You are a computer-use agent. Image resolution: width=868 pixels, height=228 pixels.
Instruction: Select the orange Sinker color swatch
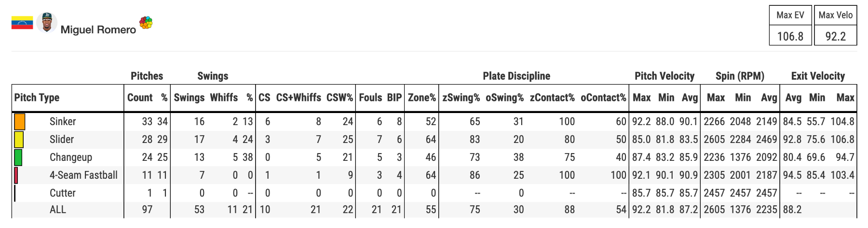click(19, 121)
